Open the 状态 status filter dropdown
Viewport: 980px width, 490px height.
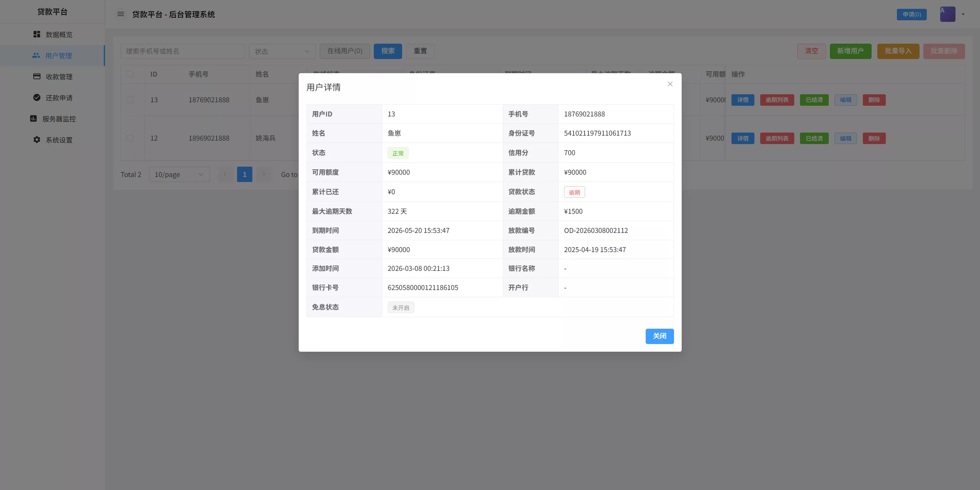tap(282, 51)
